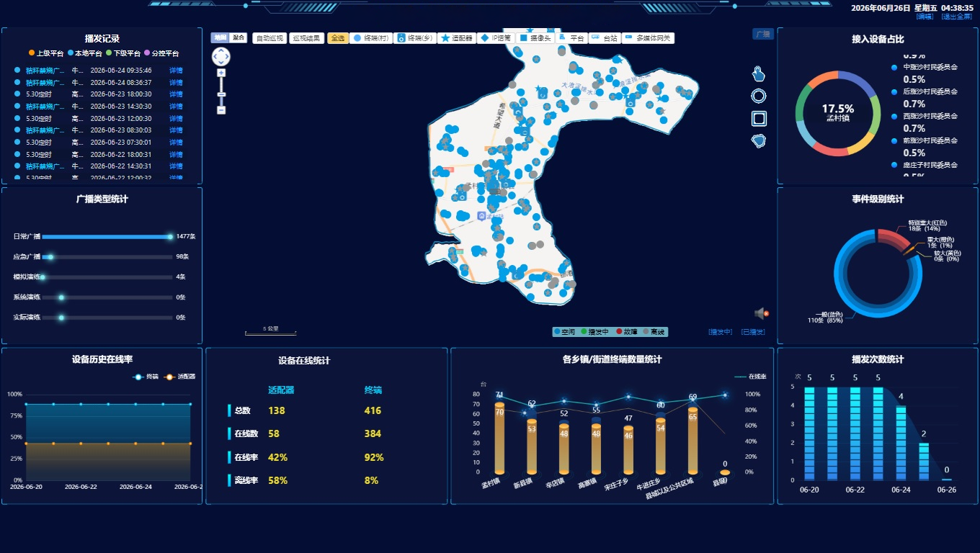Screen dimensions: 980x553
Task: Switch map to 混合 view tab
Action: coord(238,37)
